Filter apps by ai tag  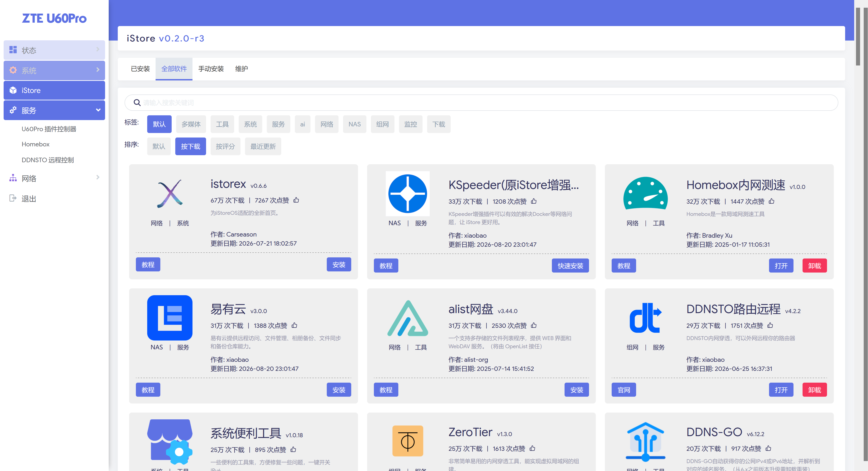302,124
